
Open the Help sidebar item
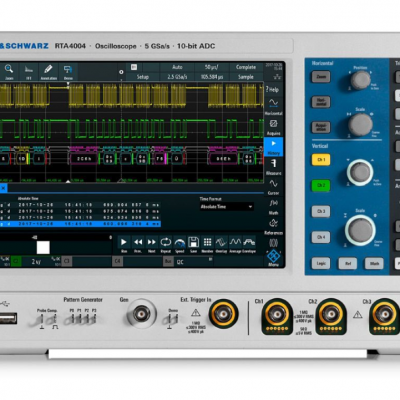273,90
